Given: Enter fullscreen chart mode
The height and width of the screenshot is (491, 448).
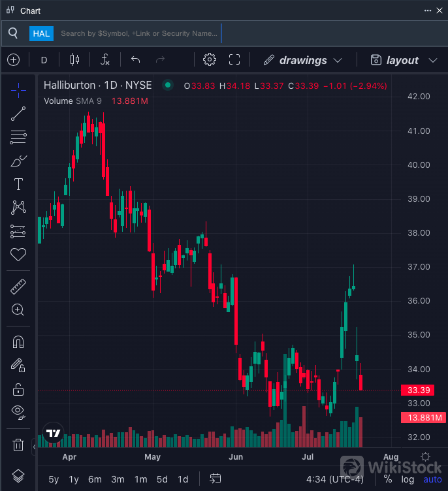Looking at the screenshot, I should pyautogui.click(x=234, y=60).
